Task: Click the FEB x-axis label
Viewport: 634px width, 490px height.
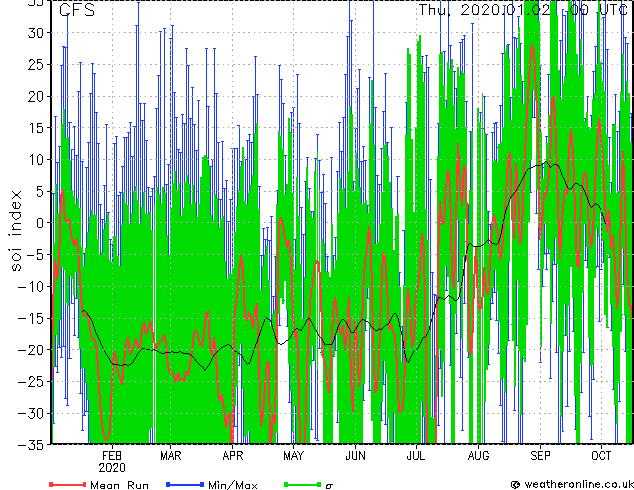Action: tap(112, 456)
